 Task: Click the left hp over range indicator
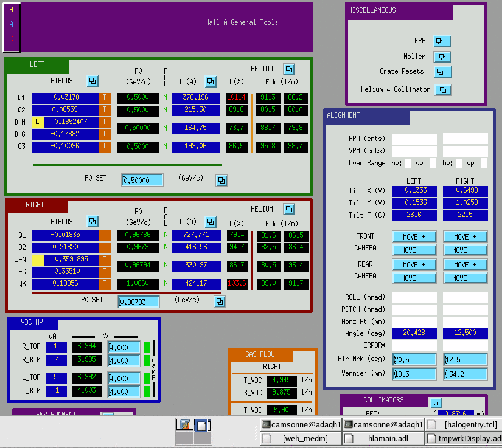click(408, 164)
